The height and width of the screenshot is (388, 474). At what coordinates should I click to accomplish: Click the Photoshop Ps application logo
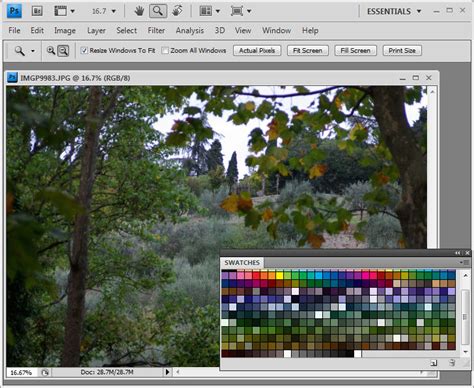tap(14, 11)
